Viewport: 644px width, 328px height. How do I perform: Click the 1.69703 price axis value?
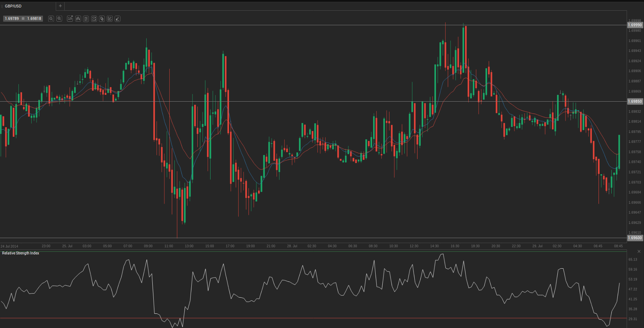point(635,182)
